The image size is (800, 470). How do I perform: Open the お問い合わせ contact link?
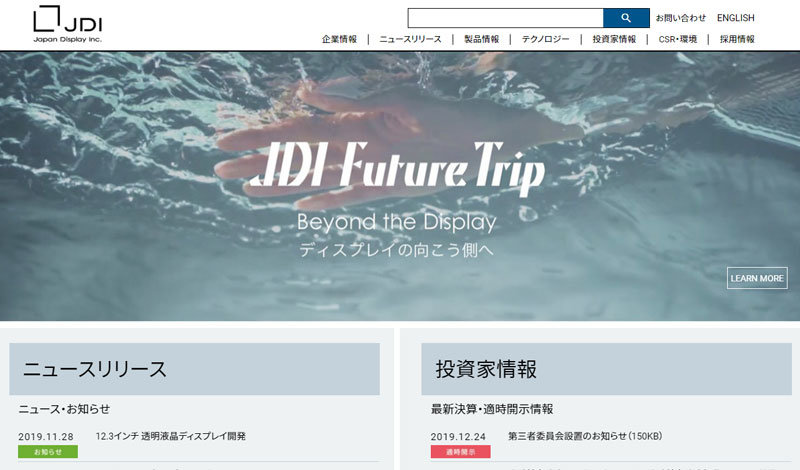click(x=681, y=18)
